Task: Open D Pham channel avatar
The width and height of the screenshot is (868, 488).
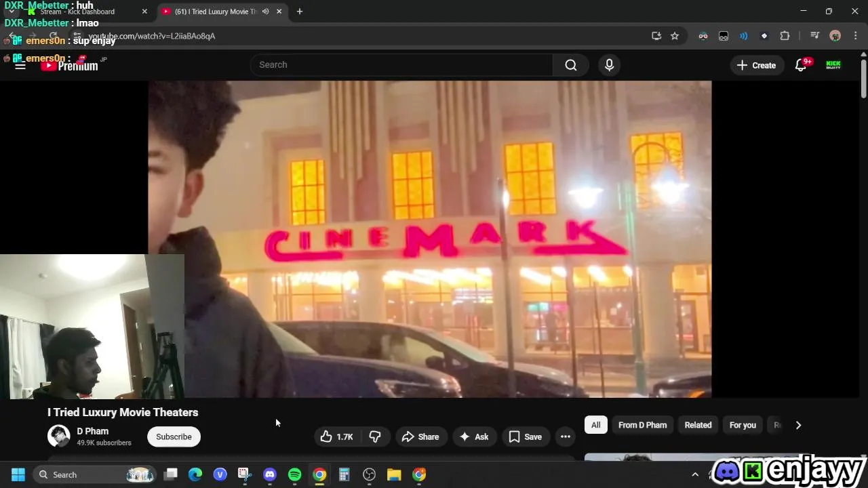Action: pyautogui.click(x=59, y=436)
